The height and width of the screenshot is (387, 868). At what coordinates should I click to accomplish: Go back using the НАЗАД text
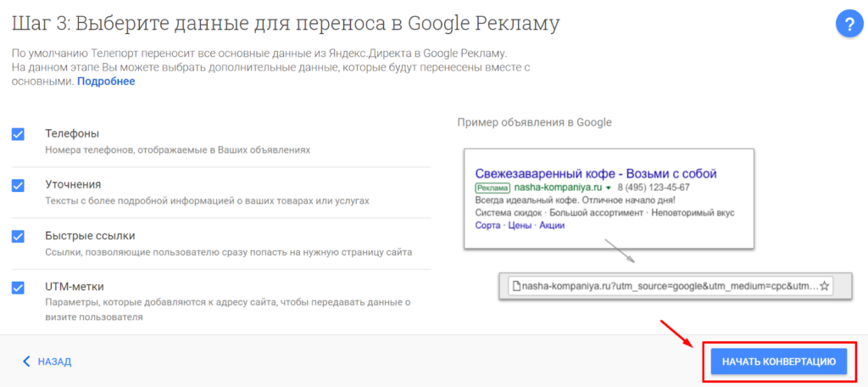tap(54, 362)
